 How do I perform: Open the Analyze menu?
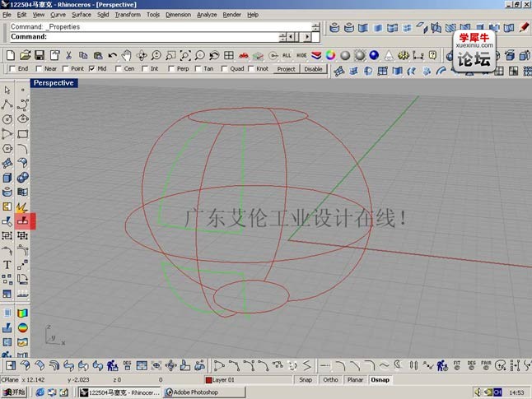click(x=207, y=15)
